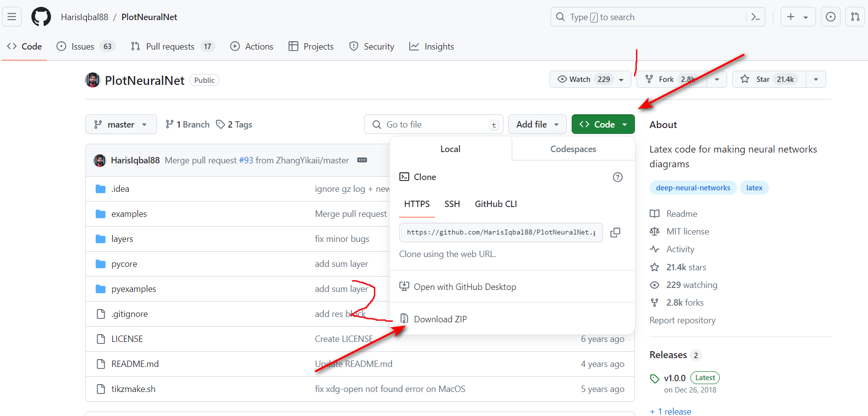The image size is (868, 416).
Task: Select the GitHub CLI clone method
Action: tap(496, 204)
